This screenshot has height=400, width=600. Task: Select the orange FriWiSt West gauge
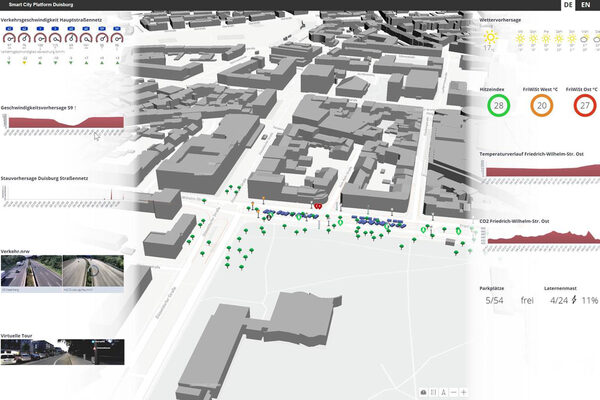pos(543,106)
